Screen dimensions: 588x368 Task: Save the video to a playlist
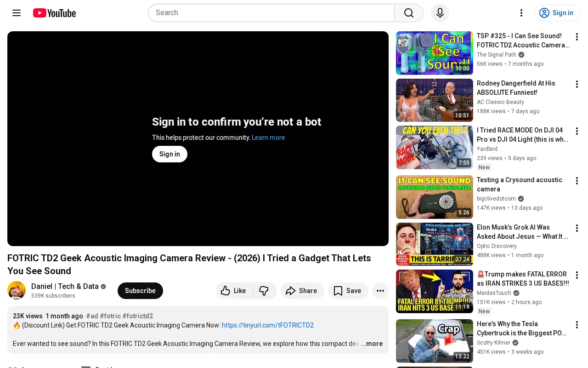point(348,291)
